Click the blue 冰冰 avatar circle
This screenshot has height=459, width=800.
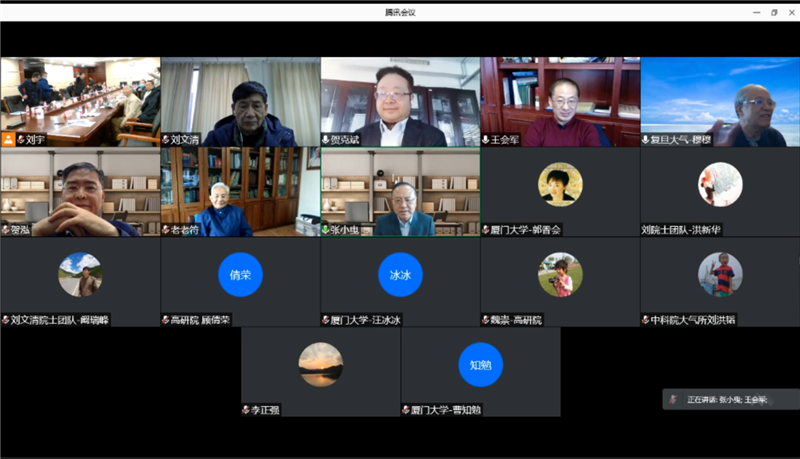400,275
